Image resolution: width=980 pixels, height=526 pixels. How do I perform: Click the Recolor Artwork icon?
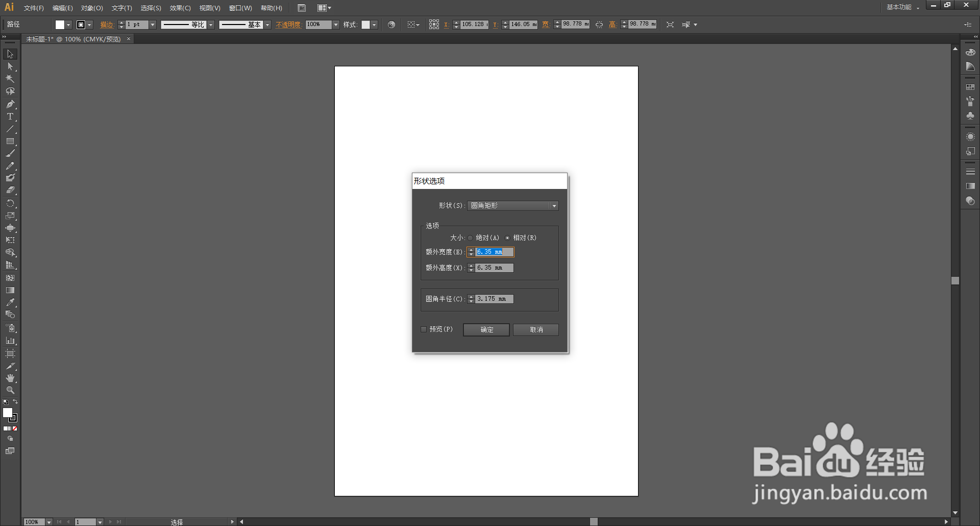[x=391, y=25]
